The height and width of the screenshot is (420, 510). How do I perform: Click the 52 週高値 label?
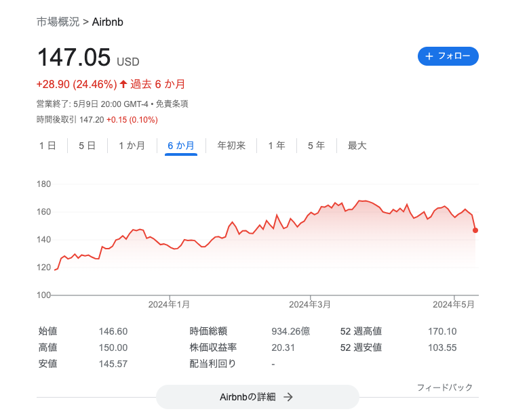(x=361, y=331)
